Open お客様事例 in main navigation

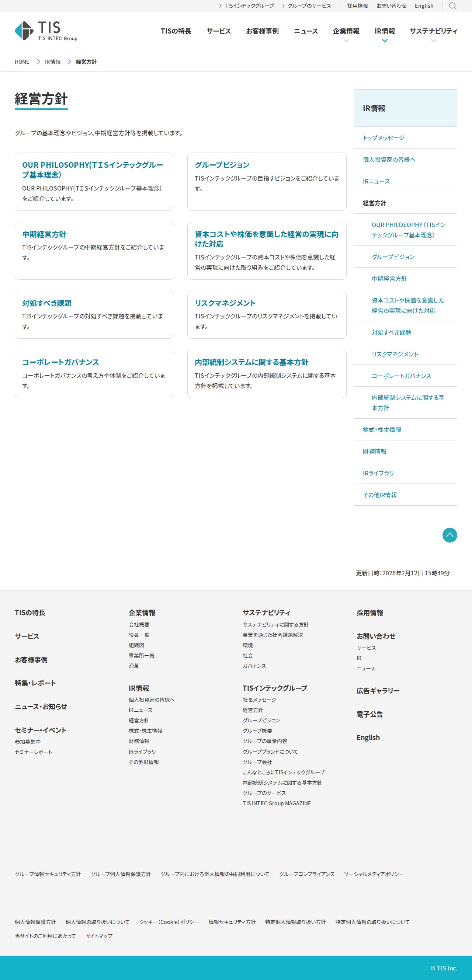point(262,31)
